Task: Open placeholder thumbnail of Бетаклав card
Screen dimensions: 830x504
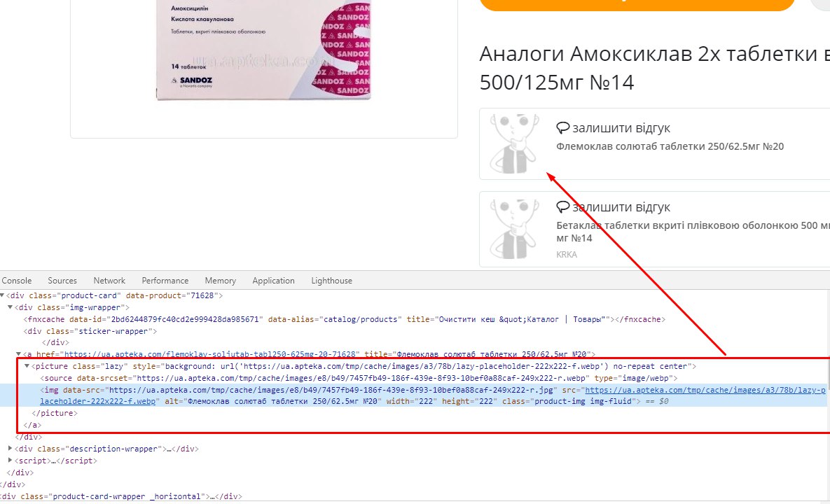Action: pos(514,228)
